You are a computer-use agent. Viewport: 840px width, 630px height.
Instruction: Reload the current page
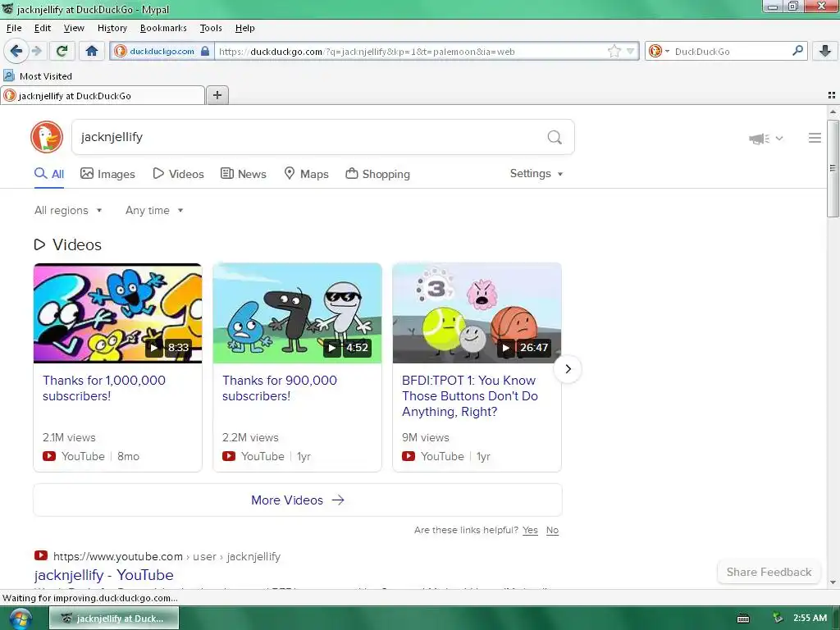click(x=62, y=51)
